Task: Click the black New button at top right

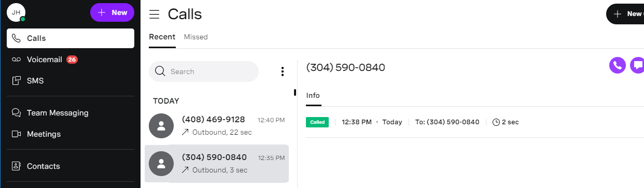Action: pos(625,14)
